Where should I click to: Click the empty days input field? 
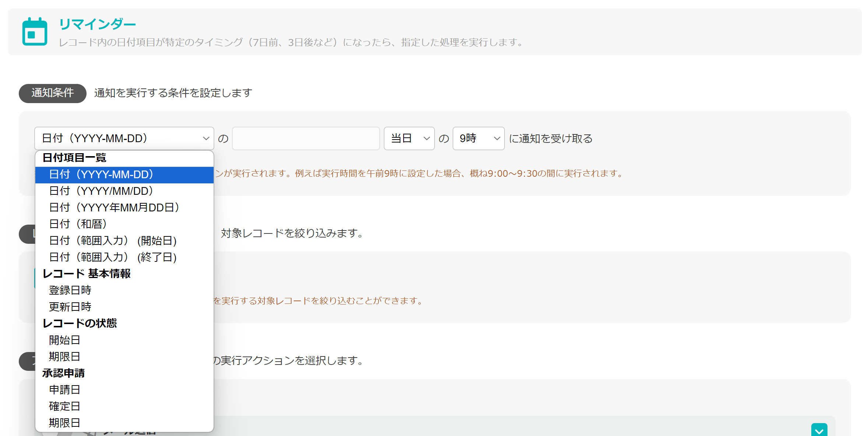click(306, 138)
